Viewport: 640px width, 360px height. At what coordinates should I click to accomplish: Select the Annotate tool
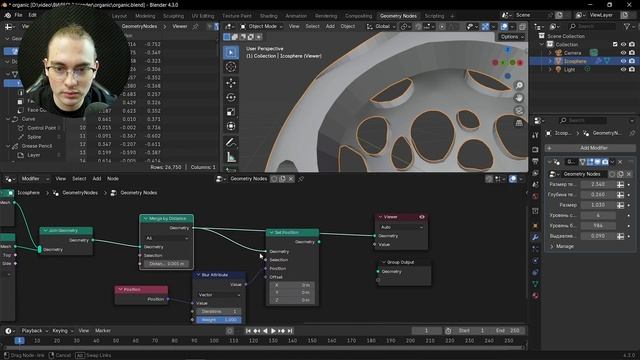[x=231, y=142]
